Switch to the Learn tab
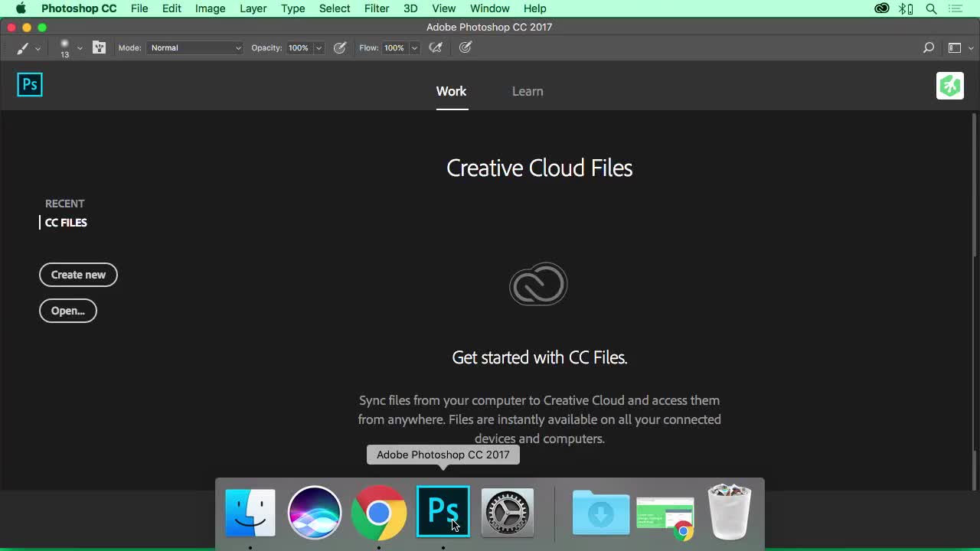The width and height of the screenshot is (980, 551). (x=528, y=91)
